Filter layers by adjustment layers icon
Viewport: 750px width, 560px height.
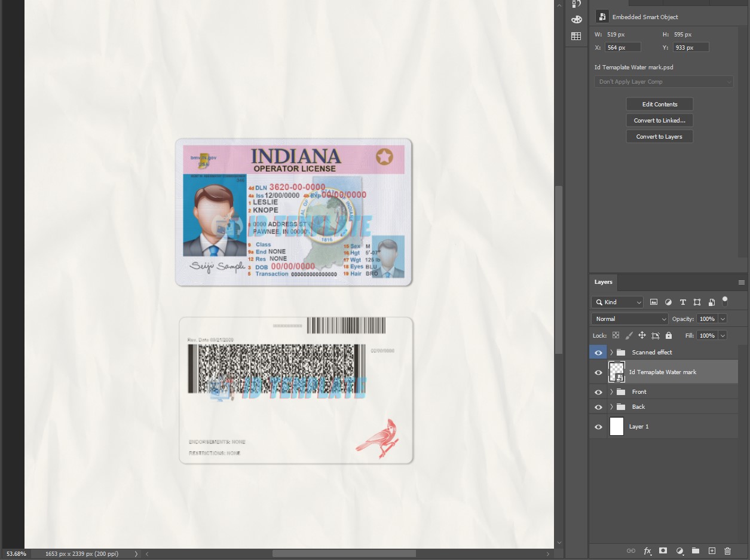668,302
